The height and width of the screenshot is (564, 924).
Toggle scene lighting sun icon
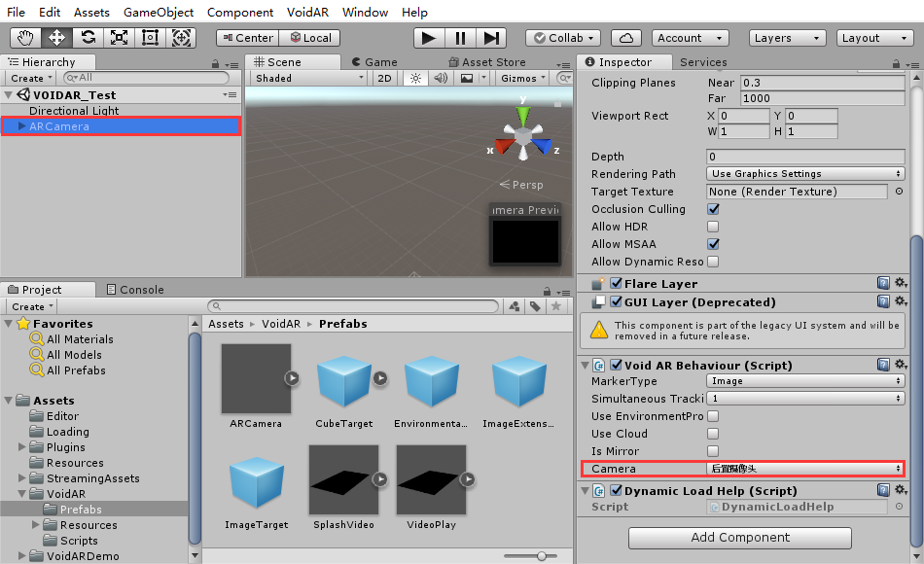[x=415, y=78]
